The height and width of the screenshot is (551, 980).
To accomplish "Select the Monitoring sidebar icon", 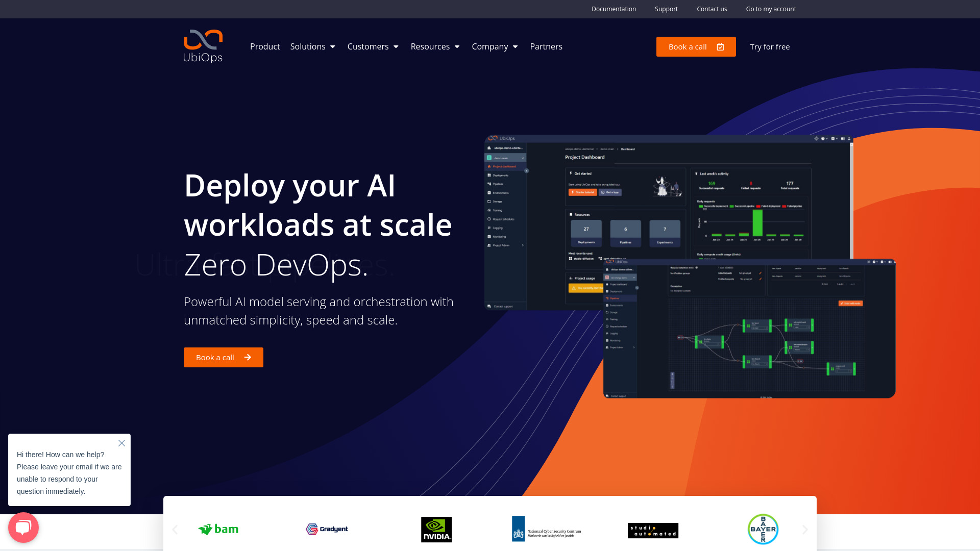I will [489, 237].
